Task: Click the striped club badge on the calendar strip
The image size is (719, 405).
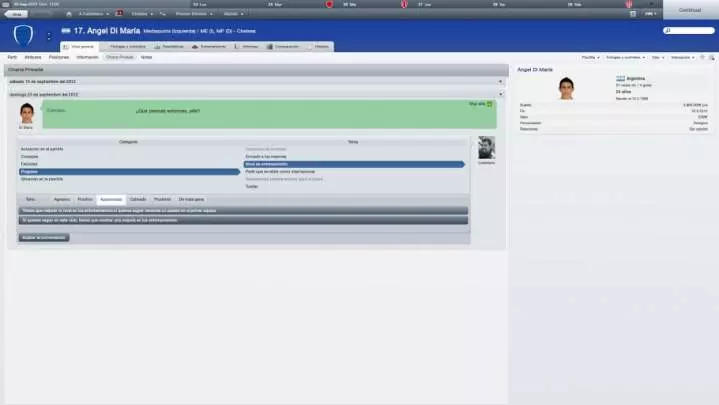Action: tap(404, 4)
